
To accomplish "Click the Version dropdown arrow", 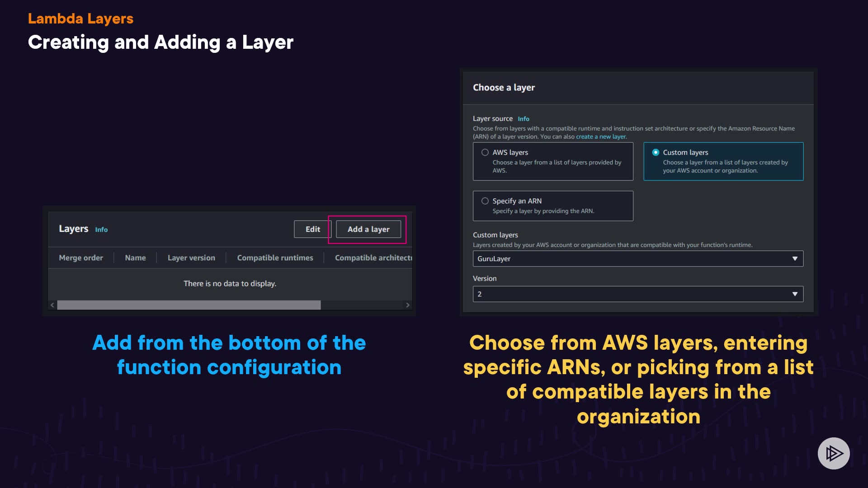I will (795, 294).
